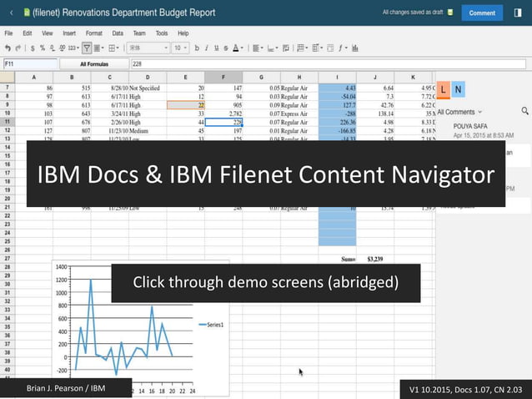Search comments with magnifier icon
Image resolution: width=532 pixels, height=399 pixels.
(x=524, y=111)
